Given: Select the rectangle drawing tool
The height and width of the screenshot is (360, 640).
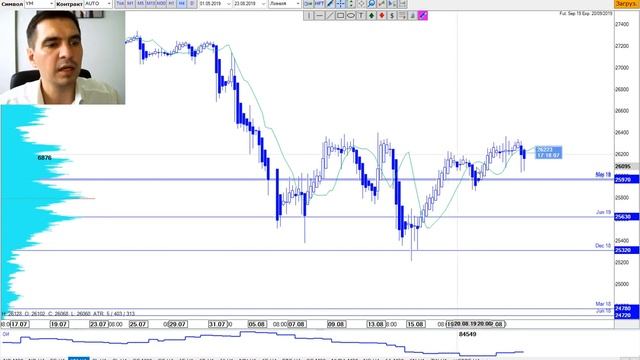Looking at the screenshot, I should click(x=340, y=16).
